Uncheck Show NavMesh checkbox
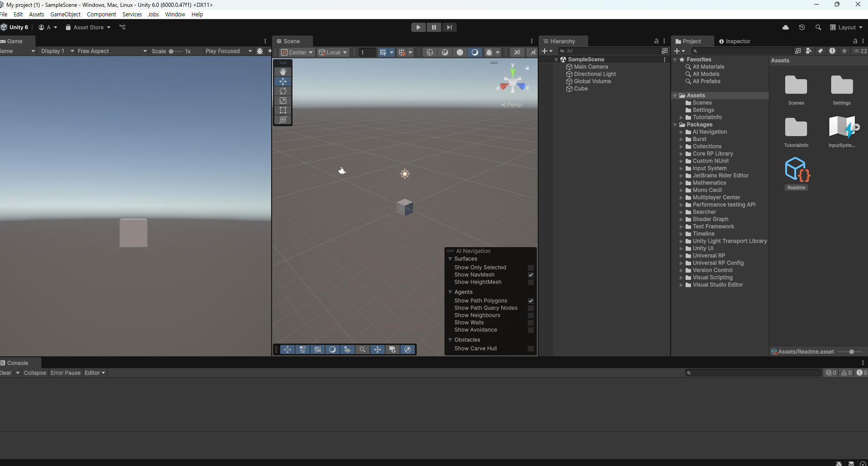Image resolution: width=868 pixels, height=466 pixels. (531, 275)
